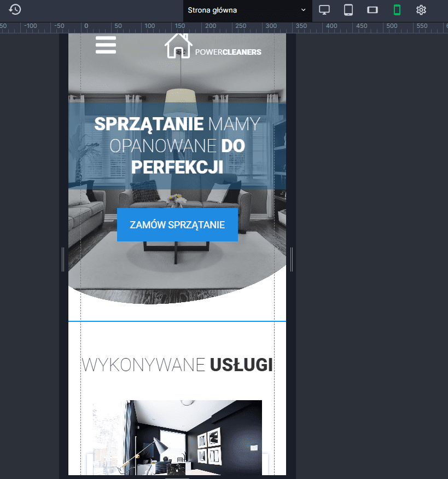
Task: Click the left canvas resize handle
Action: coord(63,259)
